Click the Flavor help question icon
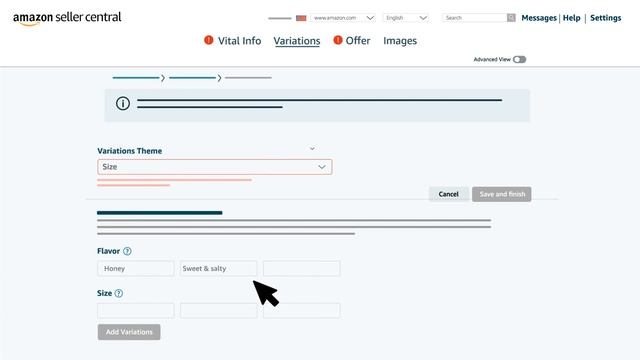Viewport: 640px width, 360px height. coord(127,251)
